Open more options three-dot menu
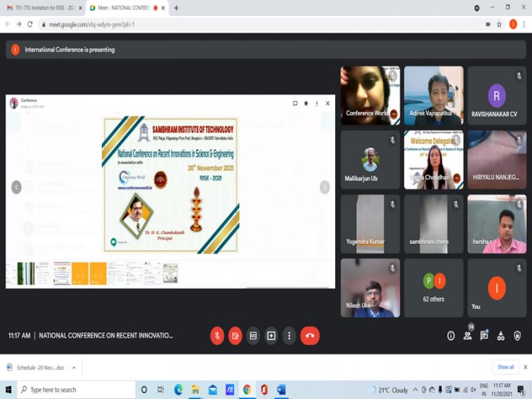Viewport: 532px width, 399px height. pos(289,335)
